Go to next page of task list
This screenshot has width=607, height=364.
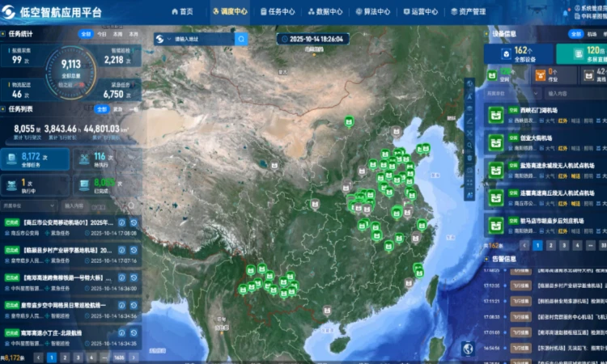[134, 358]
